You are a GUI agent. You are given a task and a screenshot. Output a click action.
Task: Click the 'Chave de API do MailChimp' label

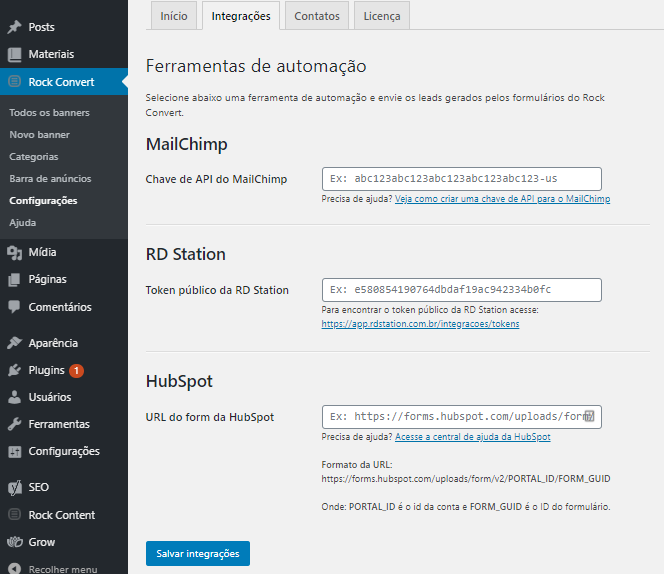216,179
